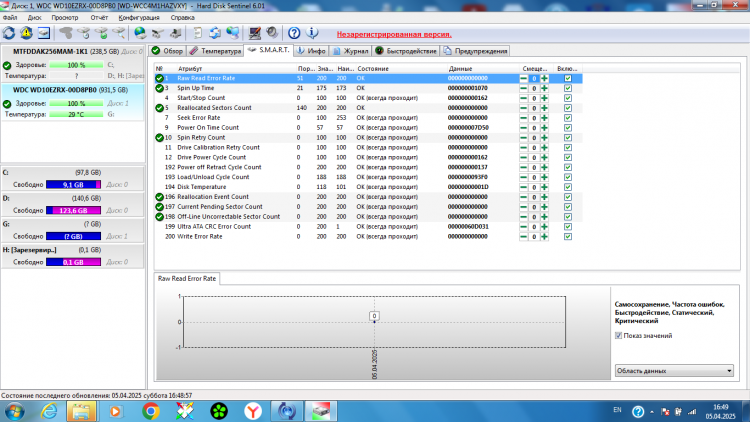Click the Windows Start button

point(14,411)
